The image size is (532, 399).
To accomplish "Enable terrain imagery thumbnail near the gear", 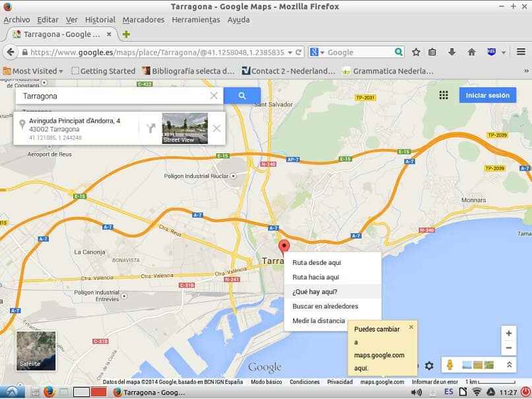I will [477, 365].
